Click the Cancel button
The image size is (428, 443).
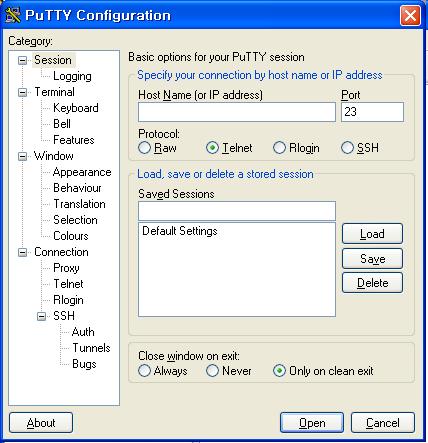[383, 423]
